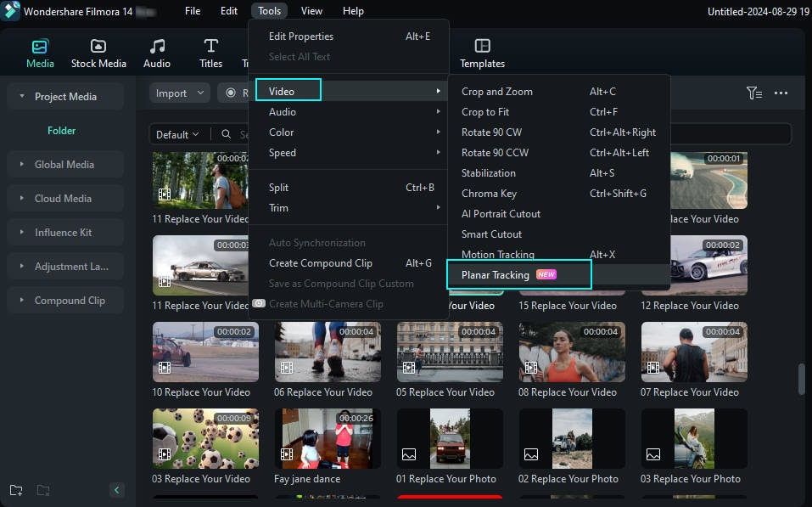Select the 08 Replace Your Video thumbnail
The width and height of the screenshot is (812, 507).
click(x=572, y=352)
